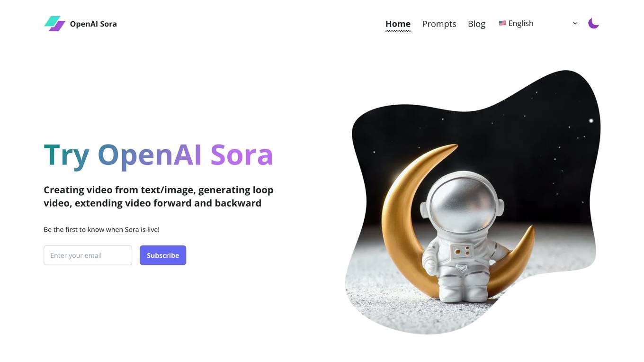Image resolution: width=644 pixels, height=362 pixels.
Task: Click the OpenAI Sora brand name
Action: [93, 24]
